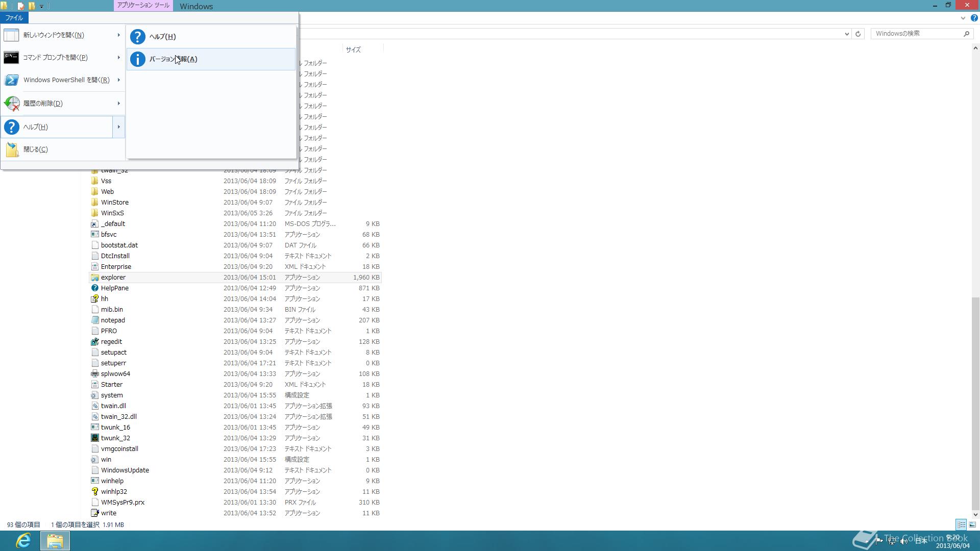Expand submenu arrow for 履歴の削除
Viewport: 980px width, 551px height.
click(x=118, y=104)
